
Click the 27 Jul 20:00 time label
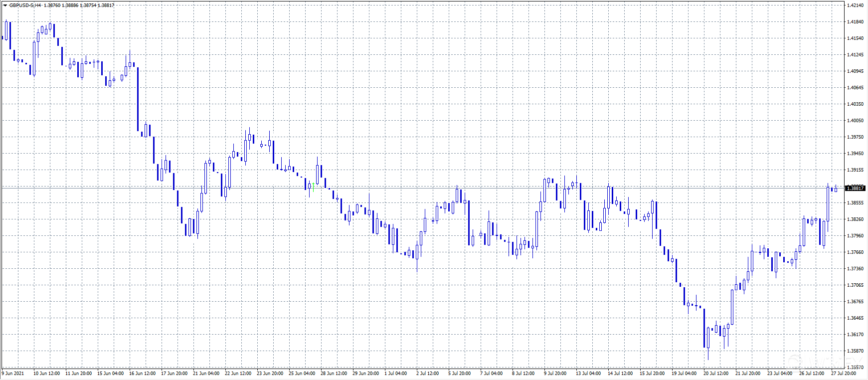coord(843,373)
